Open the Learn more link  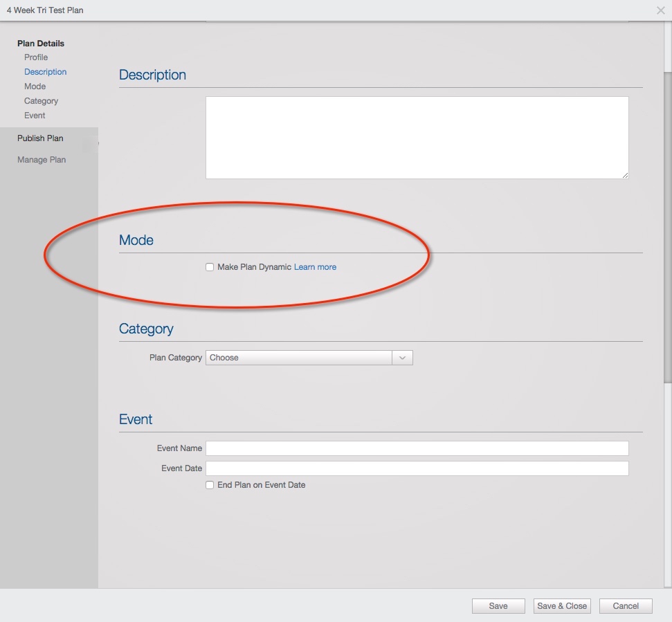315,267
